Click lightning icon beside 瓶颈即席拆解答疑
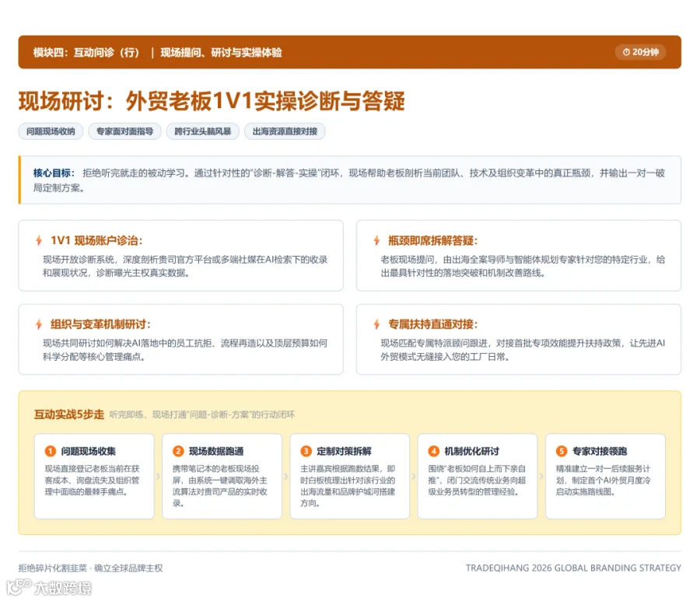 (376, 240)
